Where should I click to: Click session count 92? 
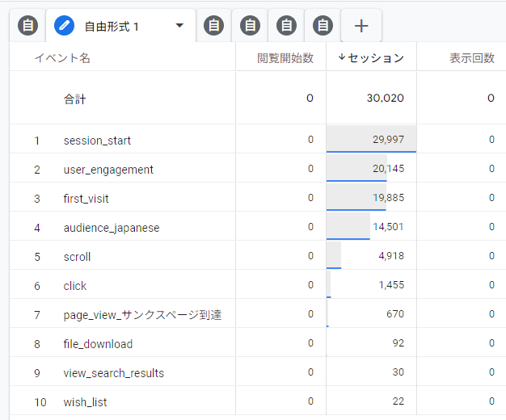point(398,343)
